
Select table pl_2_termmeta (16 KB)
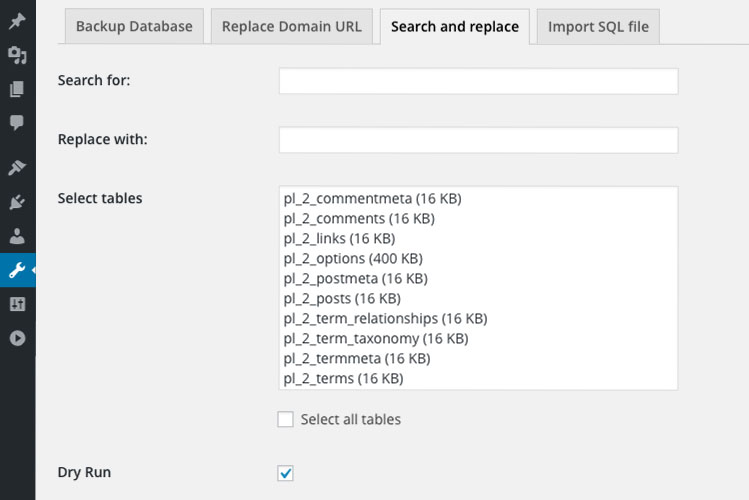tap(478, 359)
